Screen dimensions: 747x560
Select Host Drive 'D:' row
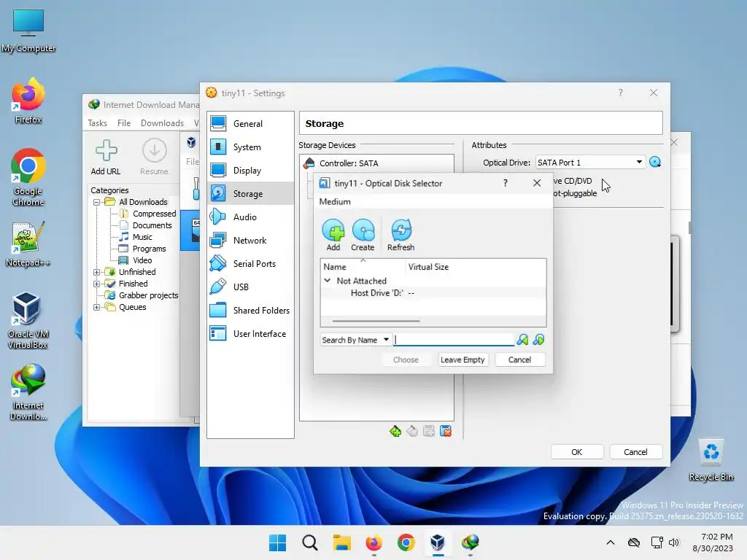[433, 293]
